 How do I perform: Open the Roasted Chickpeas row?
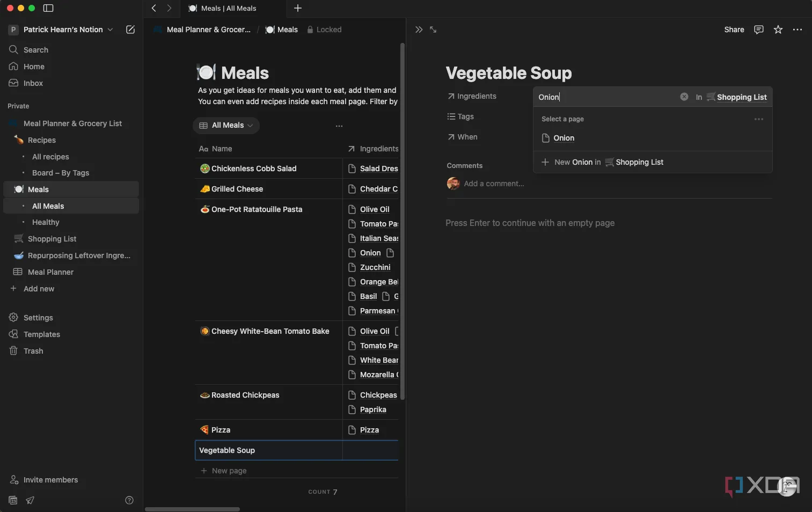click(245, 395)
